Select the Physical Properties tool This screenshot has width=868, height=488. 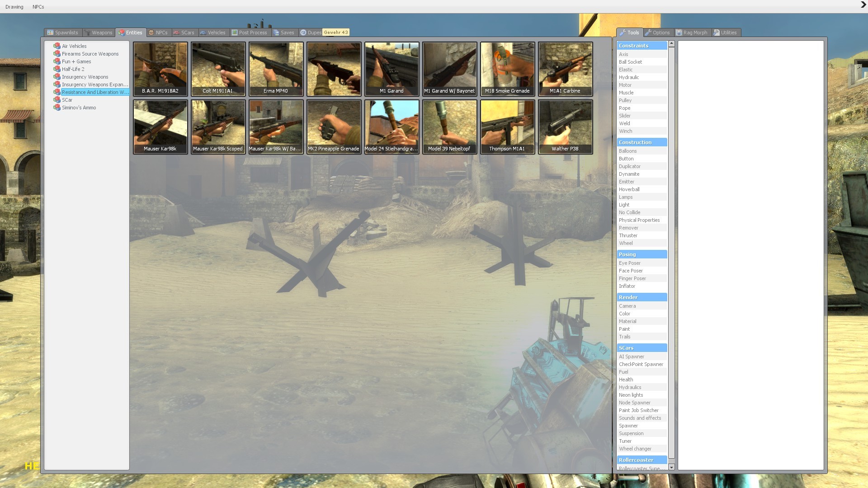point(642,220)
